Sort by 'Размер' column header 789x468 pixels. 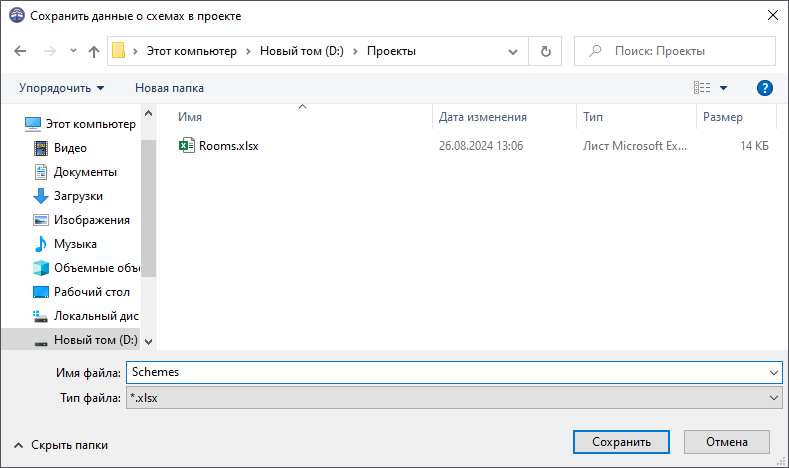[723, 117]
